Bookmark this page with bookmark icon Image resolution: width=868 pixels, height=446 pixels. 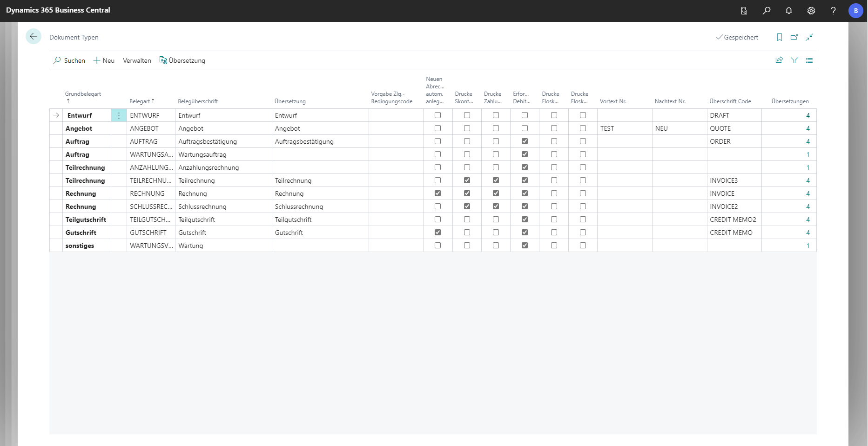pos(780,37)
